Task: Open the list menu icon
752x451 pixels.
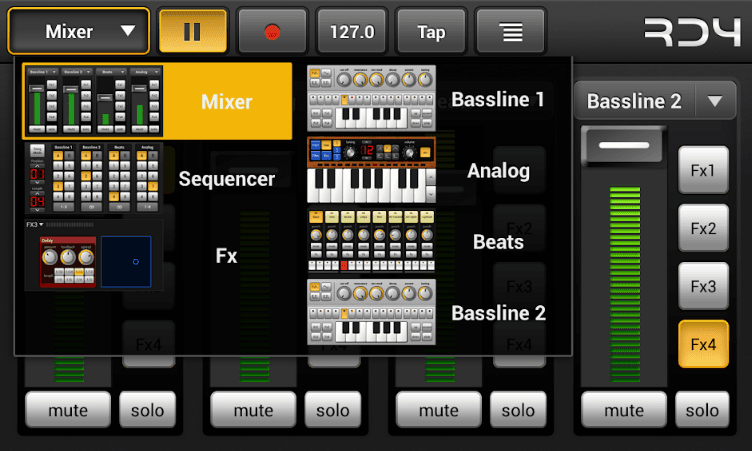Action: coord(511,31)
